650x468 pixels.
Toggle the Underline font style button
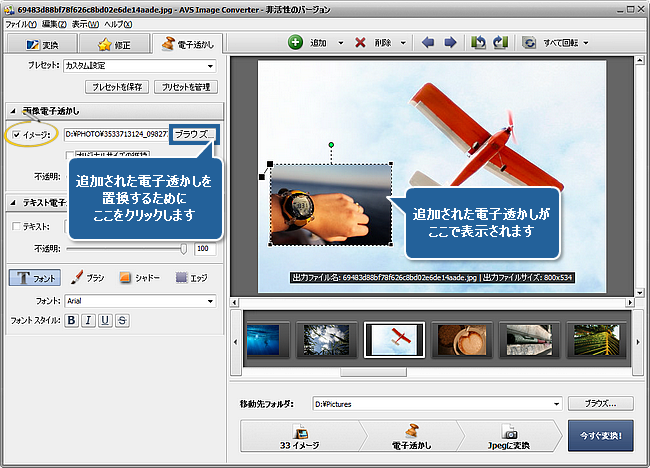click(105, 320)
